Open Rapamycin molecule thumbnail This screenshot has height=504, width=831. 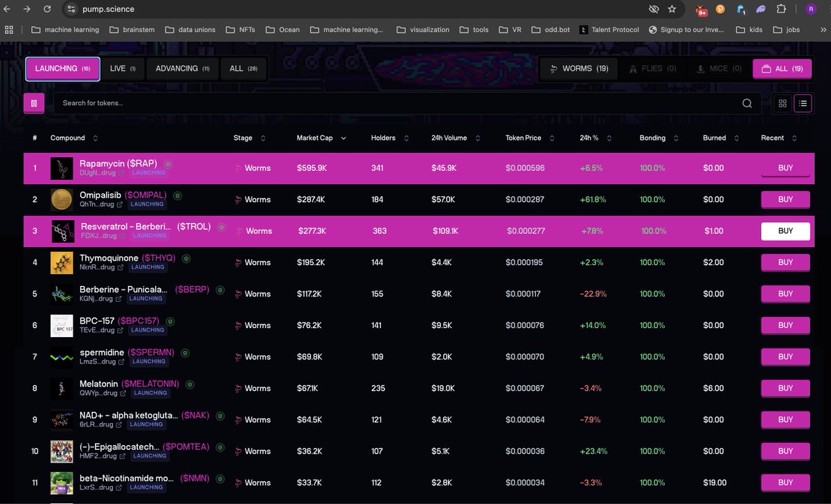click(62, 168)
